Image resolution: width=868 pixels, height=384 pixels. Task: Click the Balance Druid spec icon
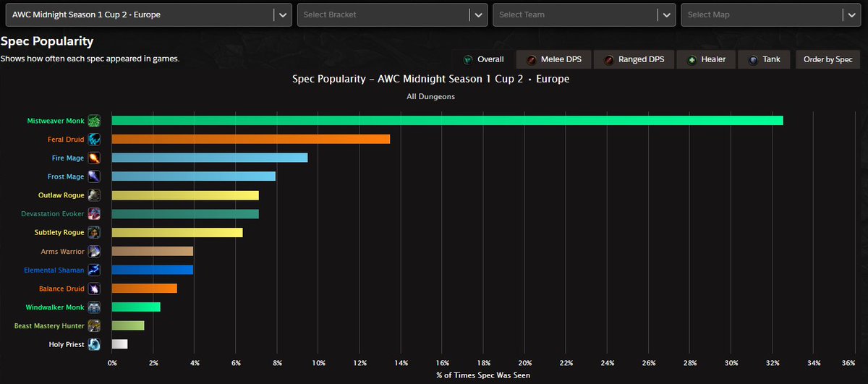coord(94,289)
